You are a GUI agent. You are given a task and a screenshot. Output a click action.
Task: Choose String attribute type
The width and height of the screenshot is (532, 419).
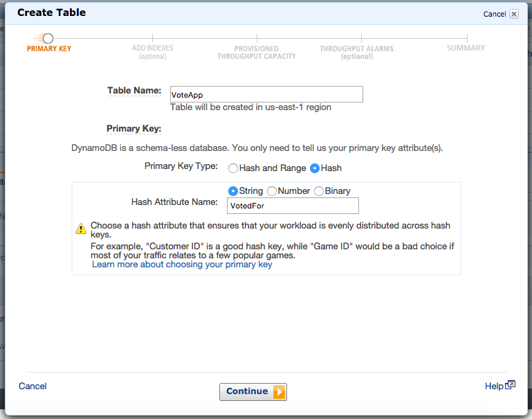[232, 191]
